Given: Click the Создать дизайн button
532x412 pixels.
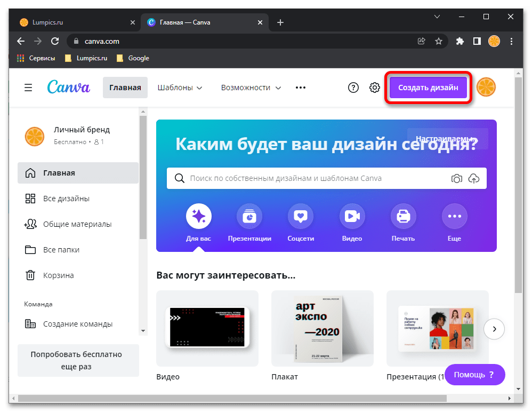Looking at the screenshot, I should click(428, 88).
